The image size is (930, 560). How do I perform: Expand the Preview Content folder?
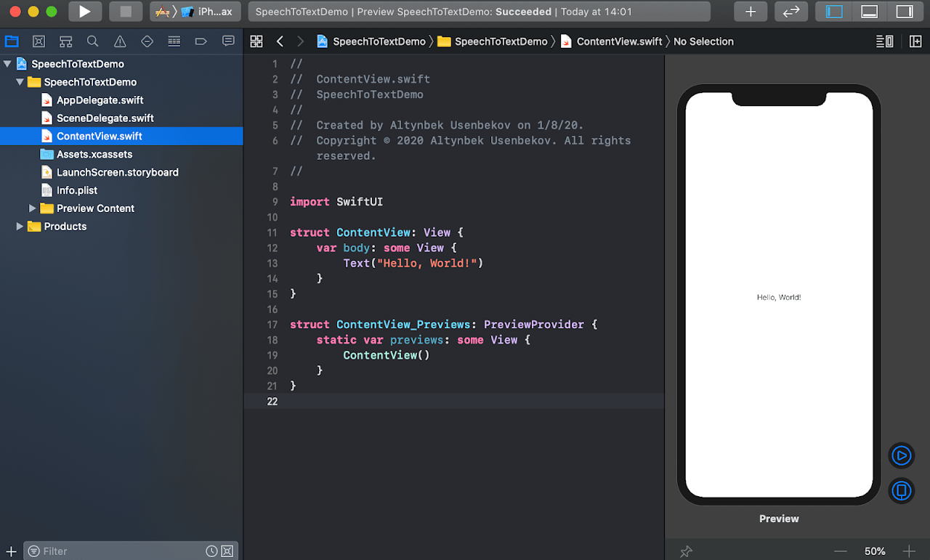[33, 208]
